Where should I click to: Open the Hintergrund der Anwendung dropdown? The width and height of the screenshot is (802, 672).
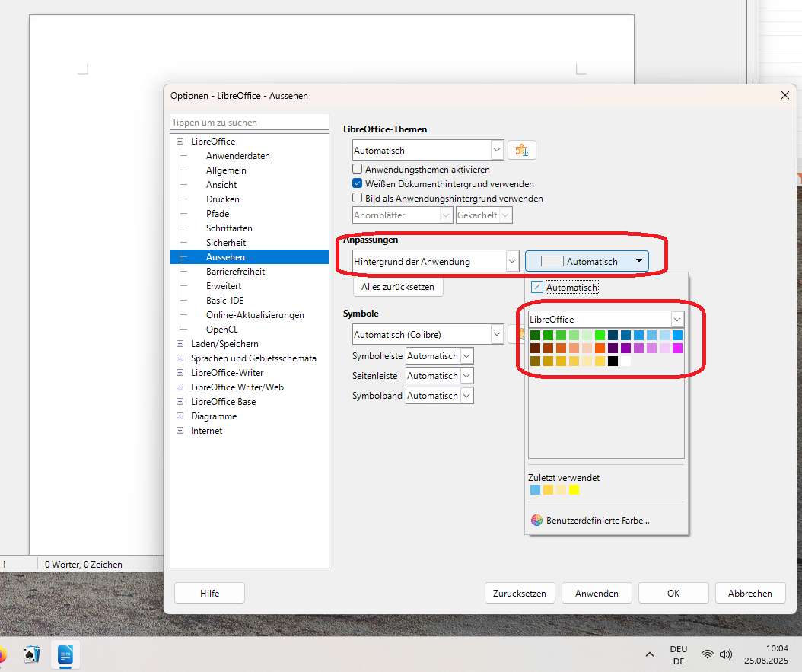pyautogui.click(x=436, y=261)
